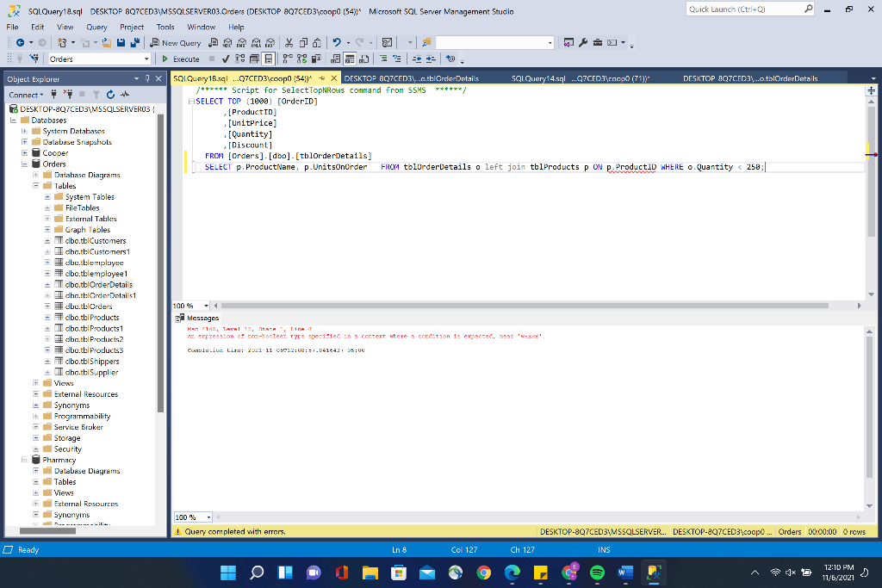Click the New Query button
Image resolution: width=882 pixels, height=588 pixels.
pos(175,43)
